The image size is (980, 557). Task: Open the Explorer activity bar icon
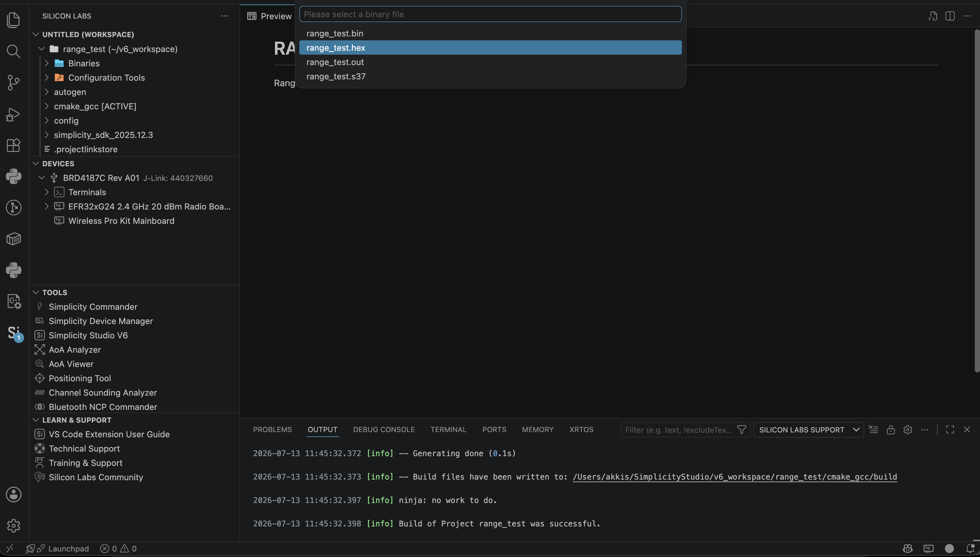pos(14,20)
